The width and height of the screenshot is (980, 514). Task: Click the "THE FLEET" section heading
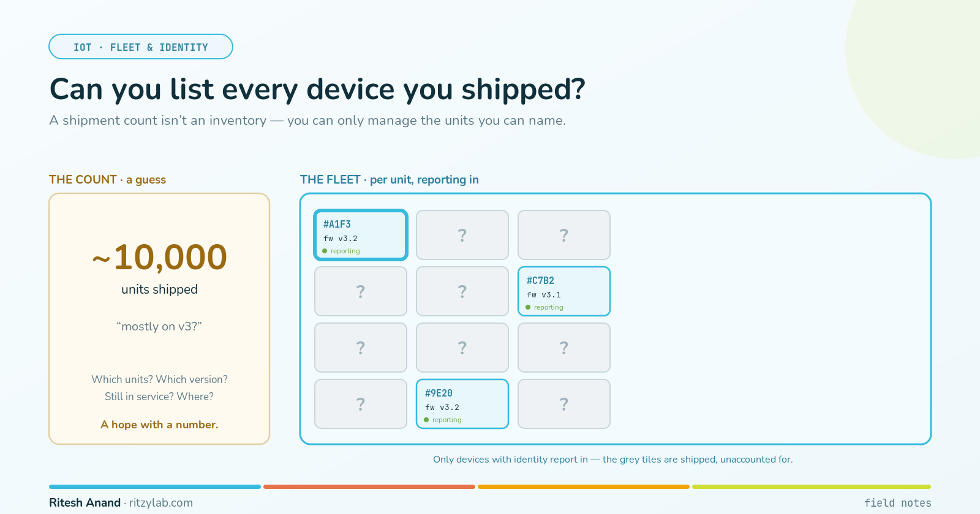[330, 179]
